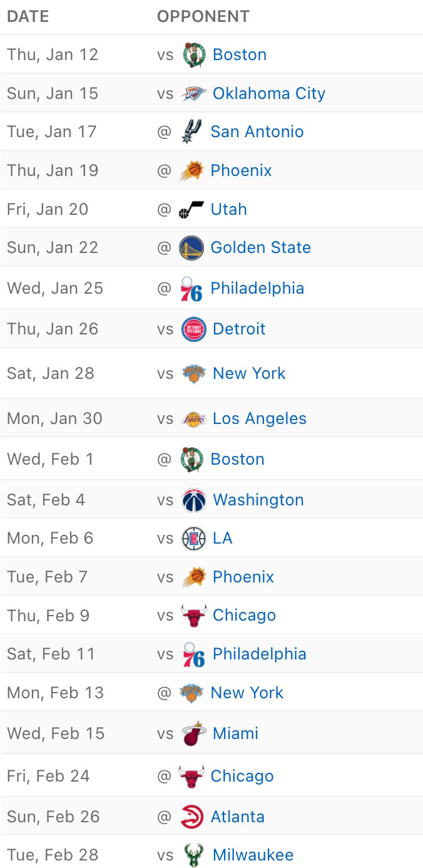Click the Los Angeles Lakers logo

click(193, 418)
